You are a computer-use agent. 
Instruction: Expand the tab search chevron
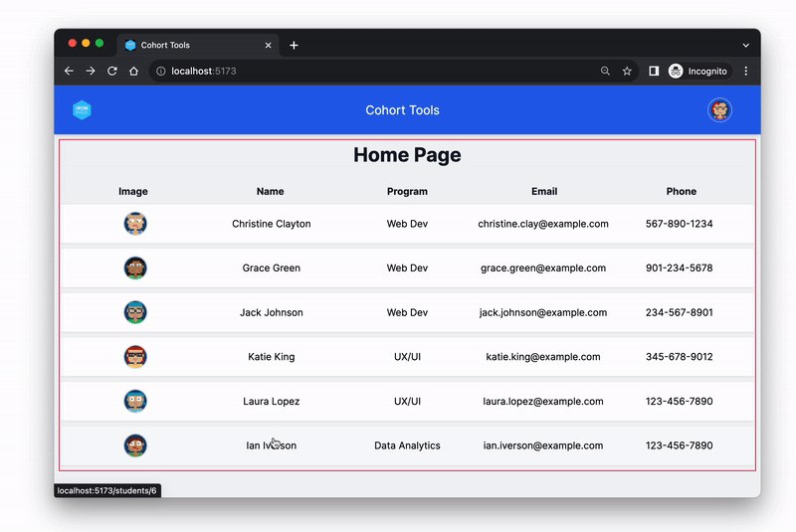[x=746, y=45]
